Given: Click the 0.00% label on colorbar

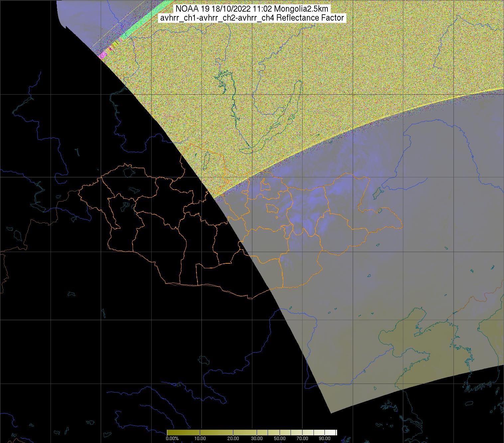Looking at the screenshot, I should 172,438.
